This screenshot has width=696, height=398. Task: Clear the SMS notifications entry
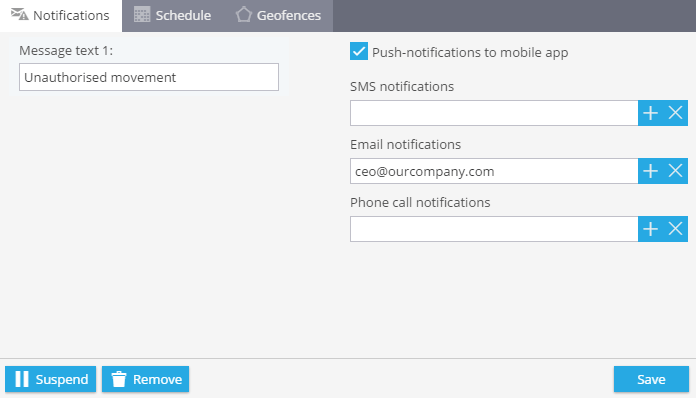(x=676, y=113)
